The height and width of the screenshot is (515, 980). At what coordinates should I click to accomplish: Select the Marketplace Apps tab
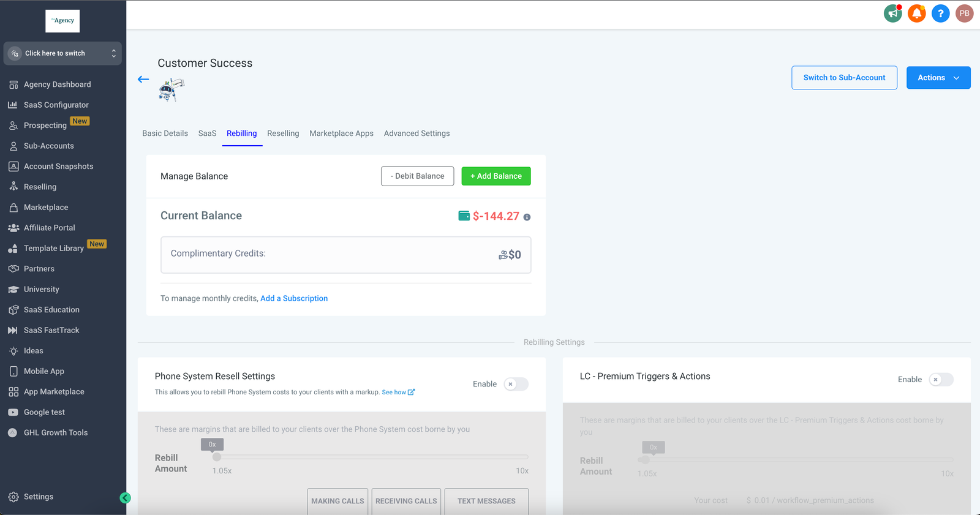pyautogui.click(x=341, y=133)
